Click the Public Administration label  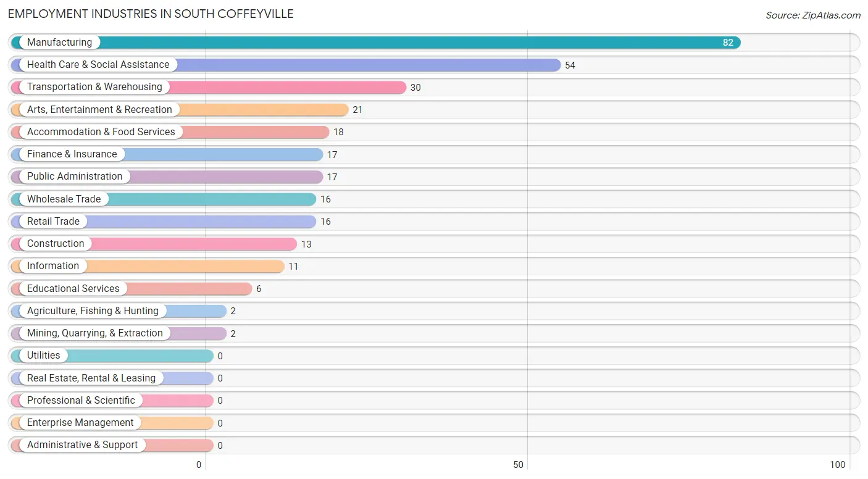[75, 177]
